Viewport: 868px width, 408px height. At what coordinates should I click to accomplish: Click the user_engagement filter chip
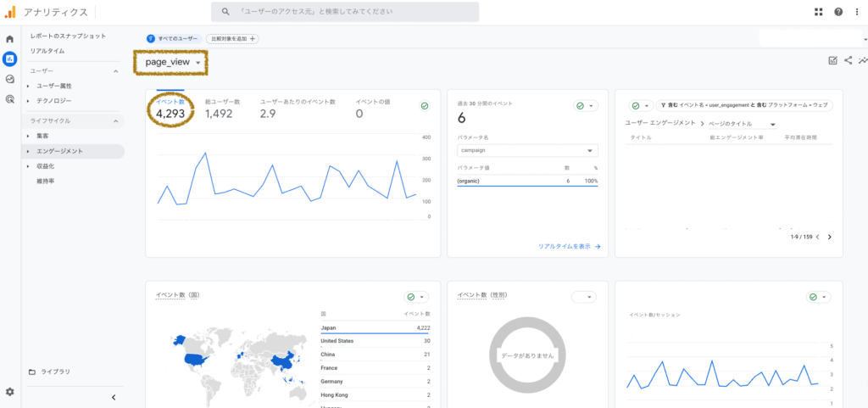pos(744,105)
